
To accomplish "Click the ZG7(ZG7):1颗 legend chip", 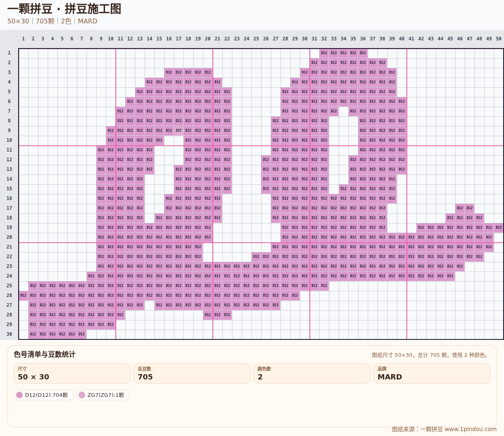I will pos(103,395).
